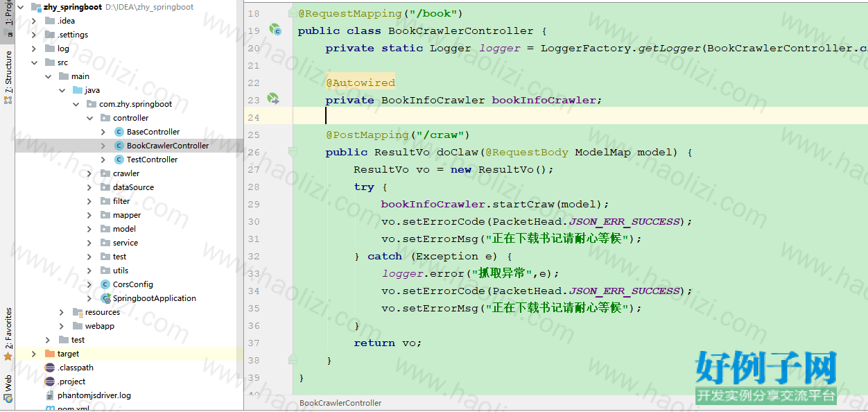Click the package icon beside service
868x412 pixels.
(x=105, y=243)
